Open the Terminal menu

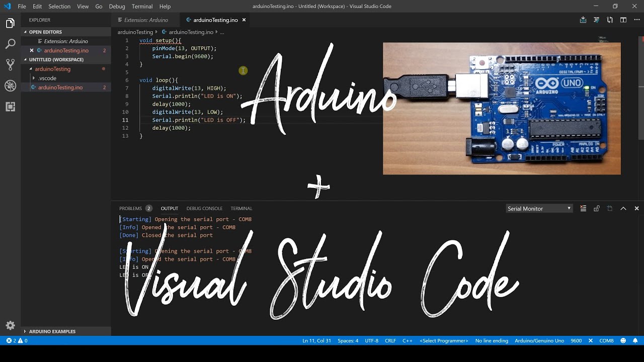(x=142, y=6)
